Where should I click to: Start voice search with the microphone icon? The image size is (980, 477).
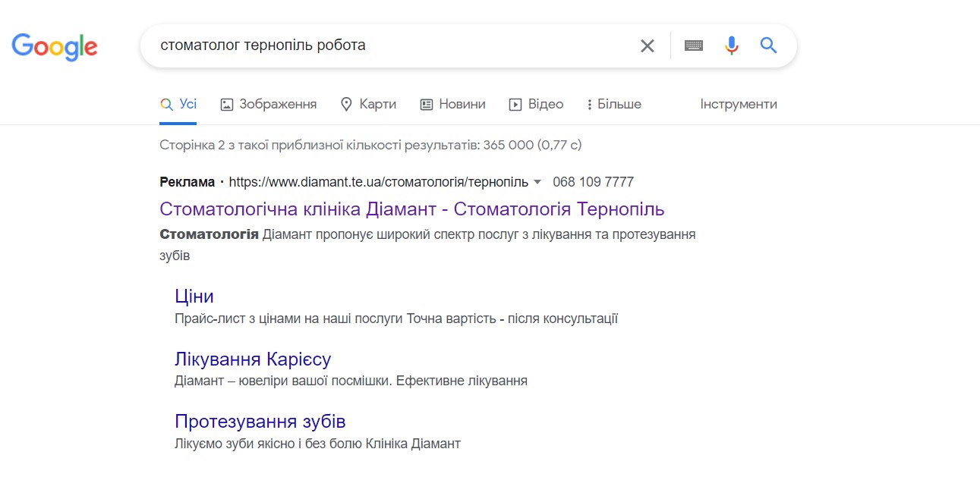click(731, 46)
